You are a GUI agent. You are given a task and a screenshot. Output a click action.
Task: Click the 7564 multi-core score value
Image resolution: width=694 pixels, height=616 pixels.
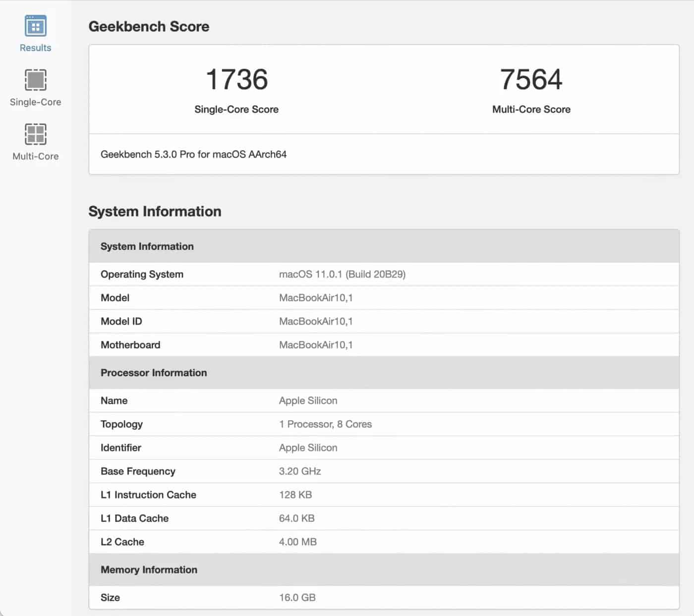click(x=531, y=79)
